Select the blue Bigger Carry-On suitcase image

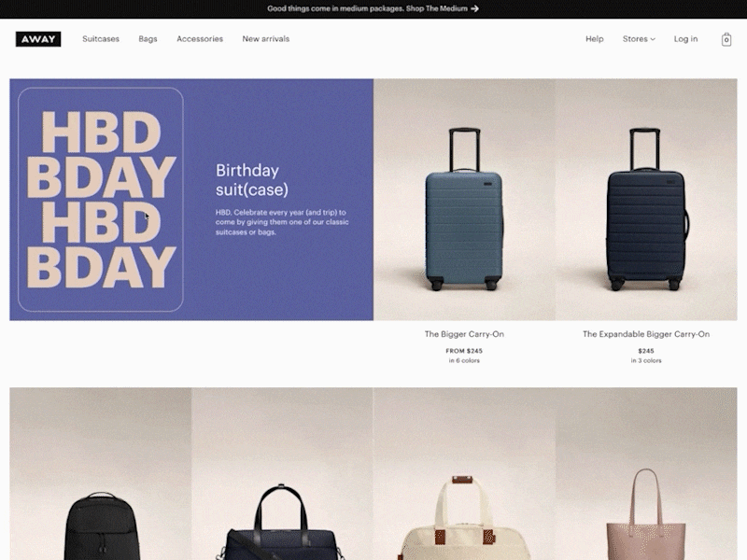pos(464,200)
